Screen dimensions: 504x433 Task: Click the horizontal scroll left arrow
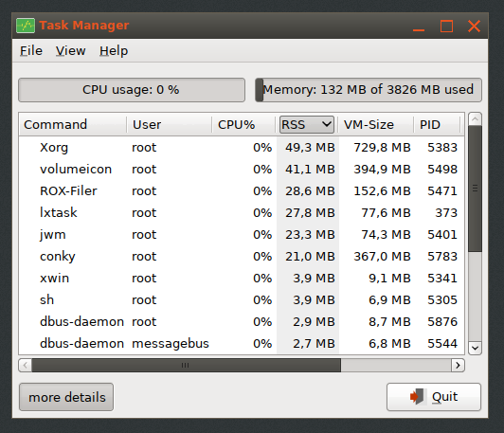coord(26,365)
